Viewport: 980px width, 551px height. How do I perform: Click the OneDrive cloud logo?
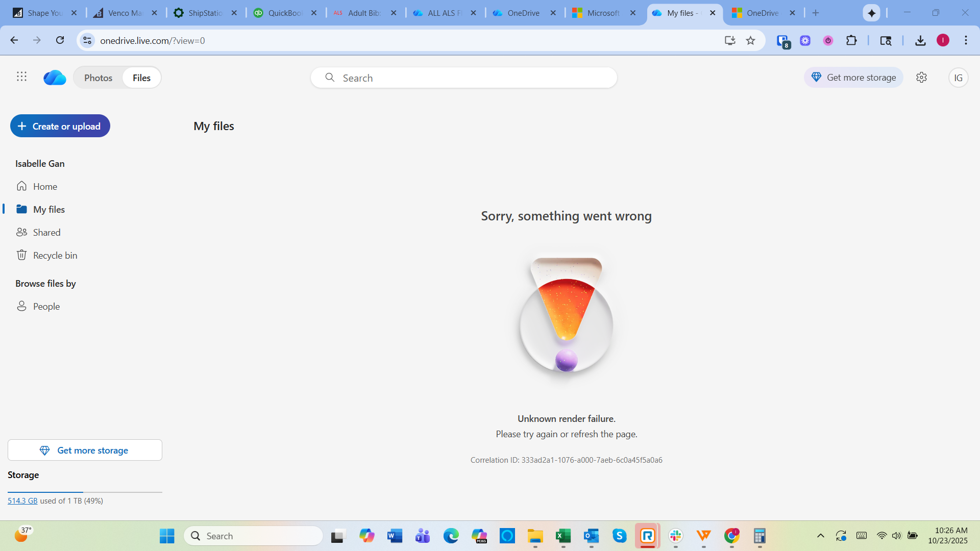(55, 78)
